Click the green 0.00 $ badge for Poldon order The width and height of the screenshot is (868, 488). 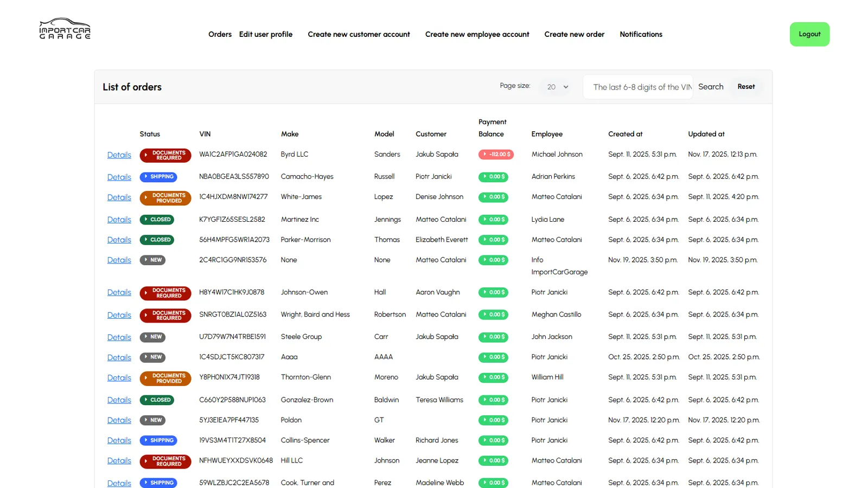tap(493, 420)
